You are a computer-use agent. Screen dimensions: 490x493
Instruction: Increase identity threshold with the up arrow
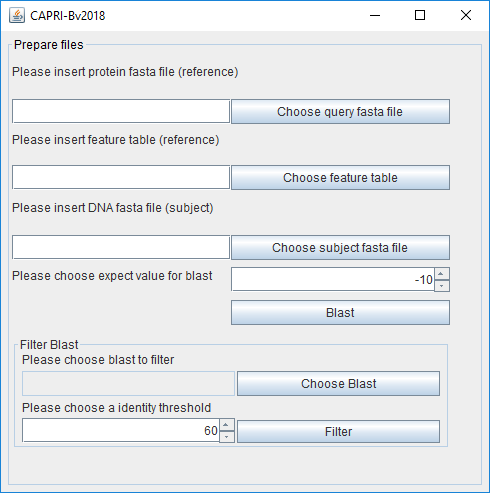227,425
